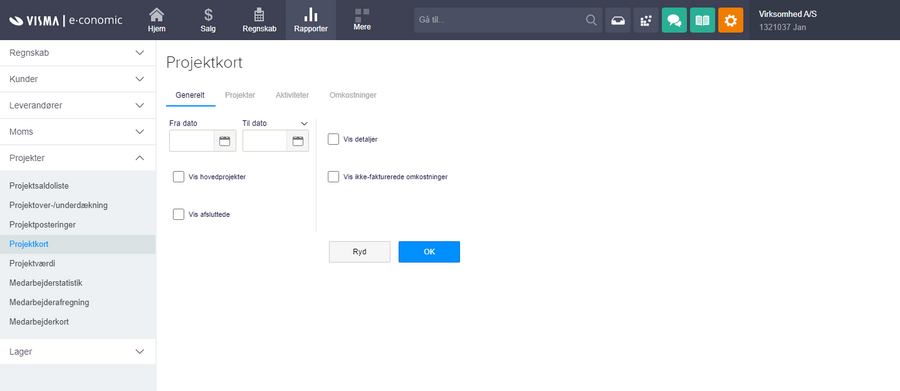Expand the Moms sidebar section
This screenshot has width=900, height=391.
click(77, 132)
